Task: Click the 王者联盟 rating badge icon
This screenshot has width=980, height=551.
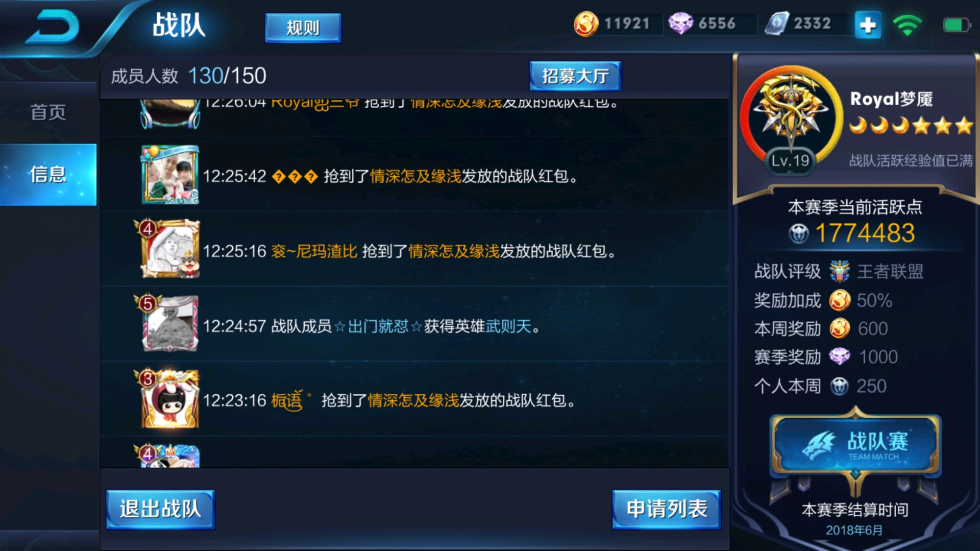Action: pos(839,271)
